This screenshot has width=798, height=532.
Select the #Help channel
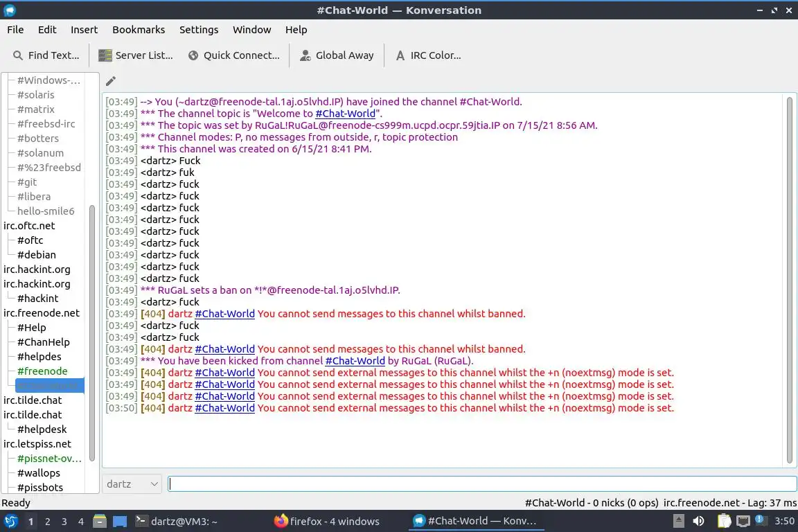pos(31,328)
